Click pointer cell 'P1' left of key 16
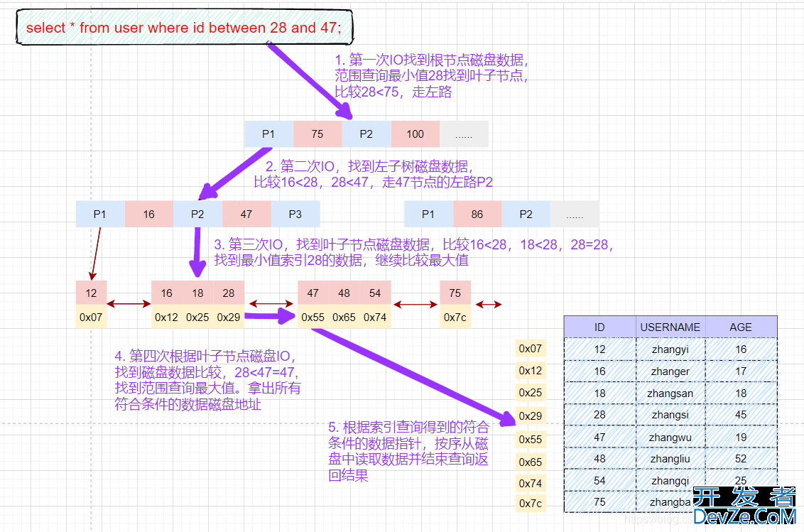Screen dimensions: 804x532 100,214
